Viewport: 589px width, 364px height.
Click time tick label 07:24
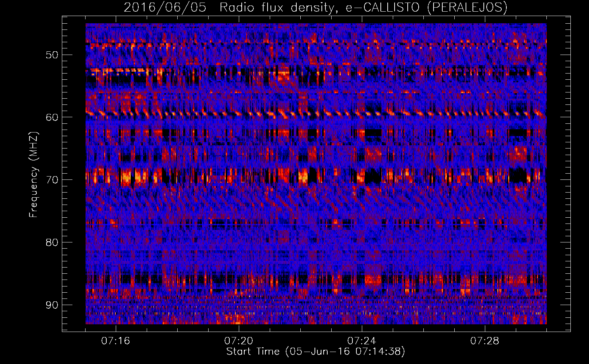tap(361, 341)
